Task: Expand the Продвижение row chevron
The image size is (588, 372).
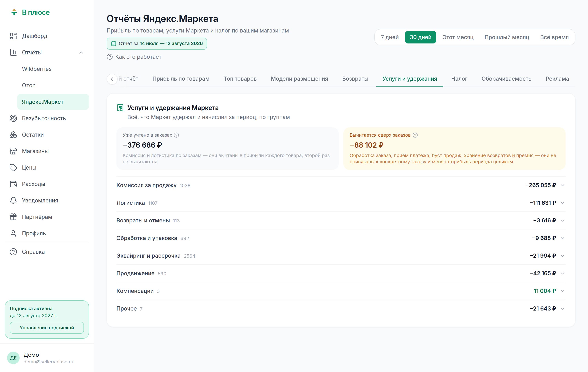Action: click(562, 274)
